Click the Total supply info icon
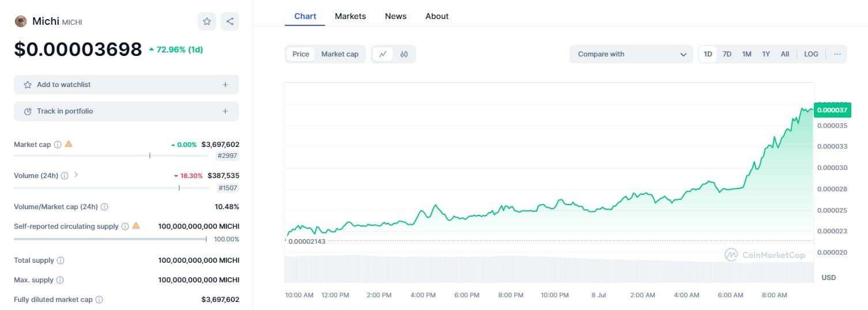Image resolution: width=868 pixels, height=310 pixels. click(61, 260)
